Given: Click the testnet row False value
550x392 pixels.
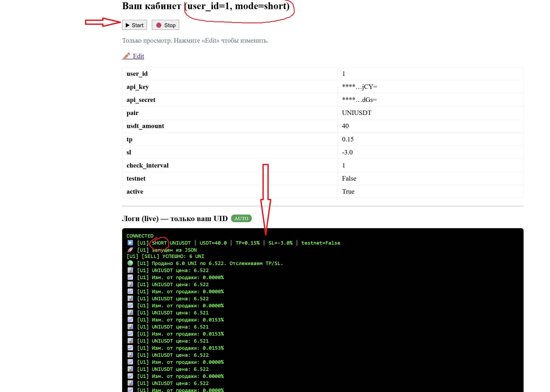Looking at the screenshot, I should (349, 178).
